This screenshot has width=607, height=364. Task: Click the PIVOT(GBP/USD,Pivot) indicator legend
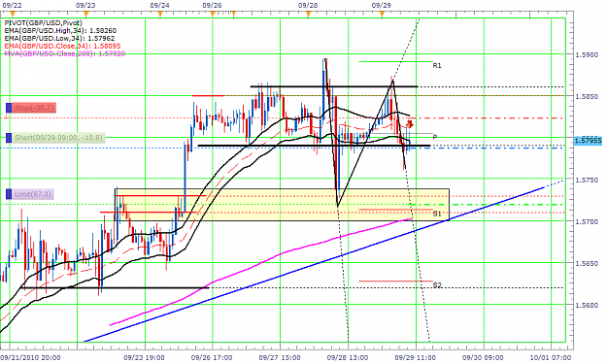(44, 23)
